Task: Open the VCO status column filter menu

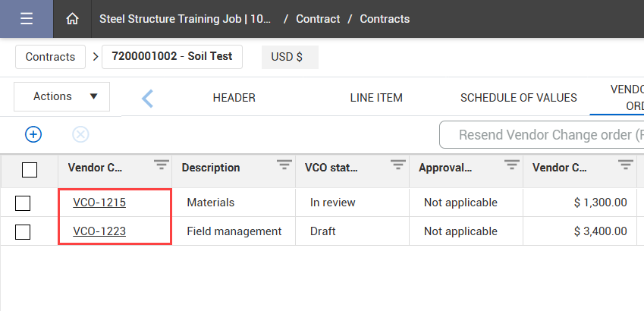Action: 398,165
